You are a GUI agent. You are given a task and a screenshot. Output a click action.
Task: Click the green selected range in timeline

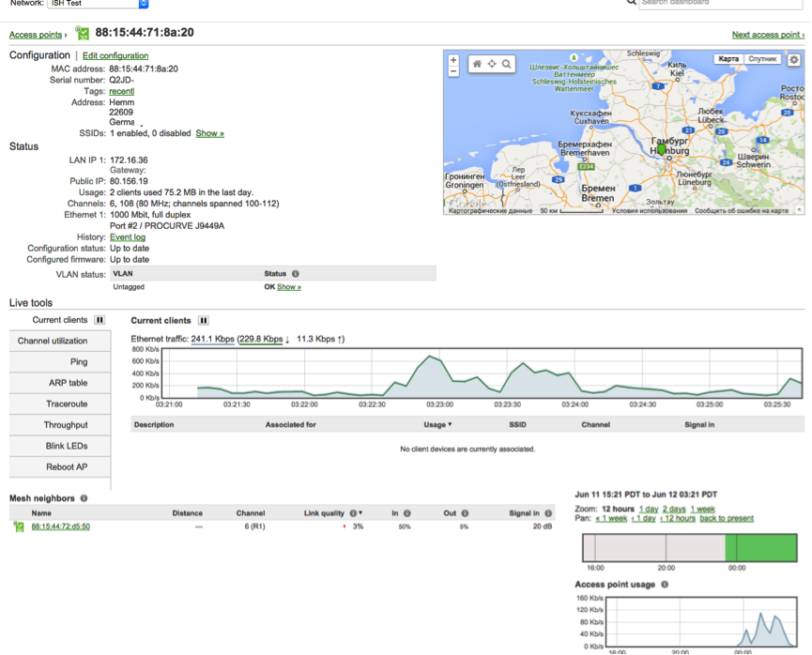pos(760,548)
